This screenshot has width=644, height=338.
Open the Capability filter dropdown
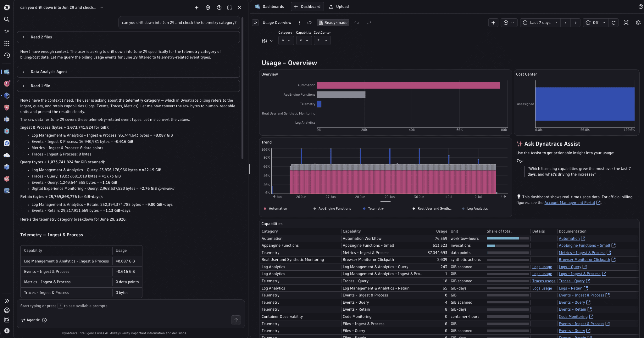(x=304, y=41)
